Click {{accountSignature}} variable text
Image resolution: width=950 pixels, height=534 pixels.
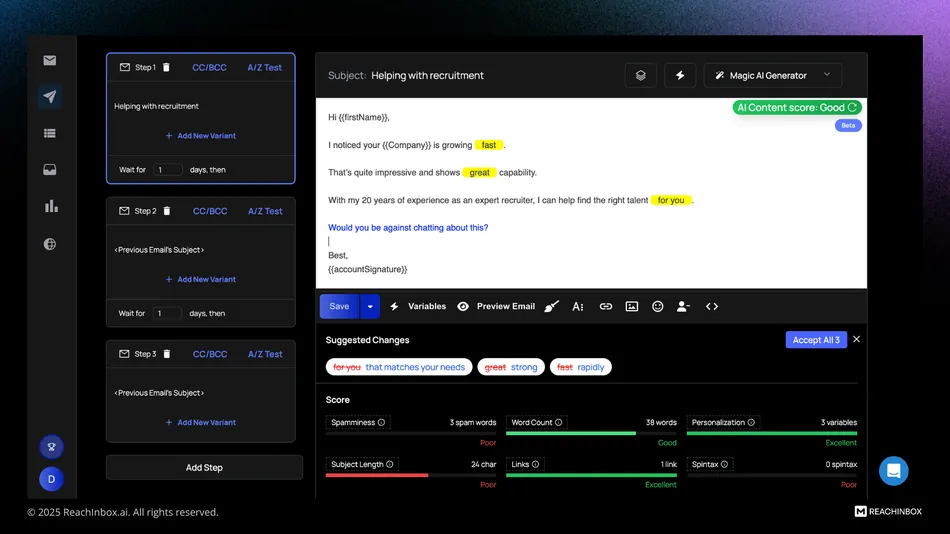click(368, 269)
